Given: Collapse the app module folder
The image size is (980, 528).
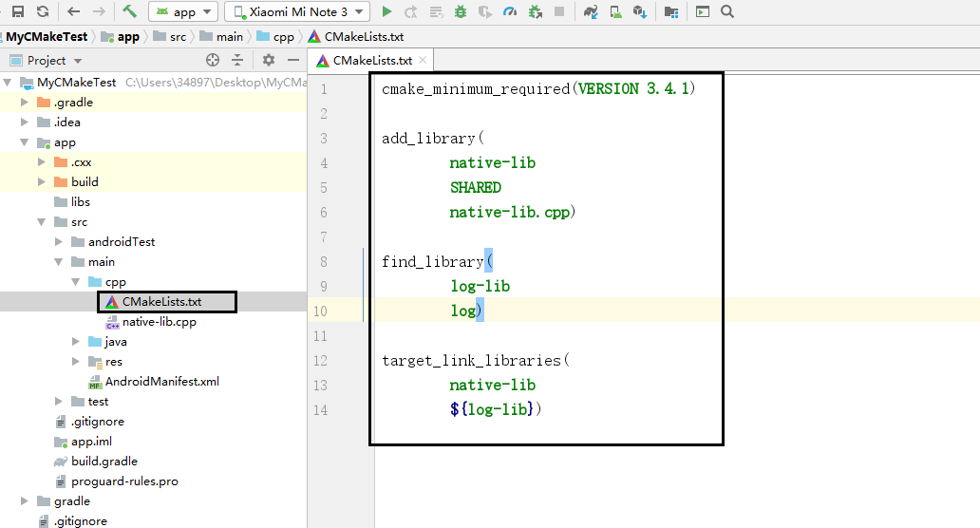Looking at the screenshot, I should click(25, 141).
